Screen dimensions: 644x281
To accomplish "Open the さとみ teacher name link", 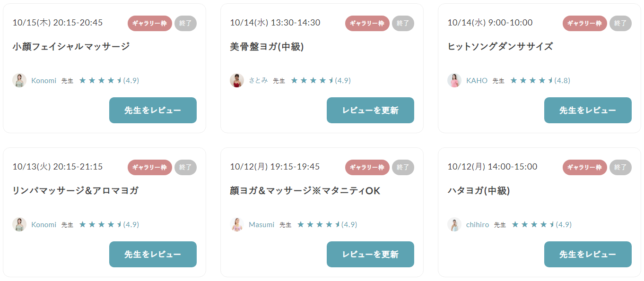I will pyautogui.click(x=258, y=81).
